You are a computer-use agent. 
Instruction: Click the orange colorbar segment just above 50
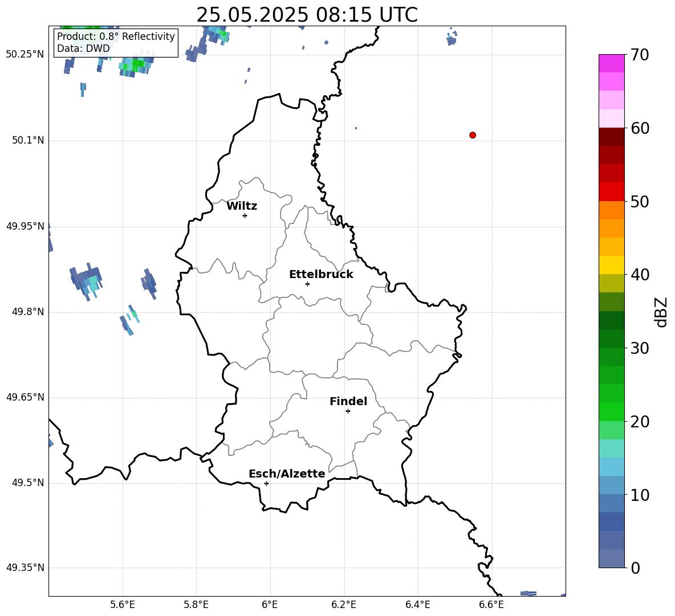[x=611, y=210]
